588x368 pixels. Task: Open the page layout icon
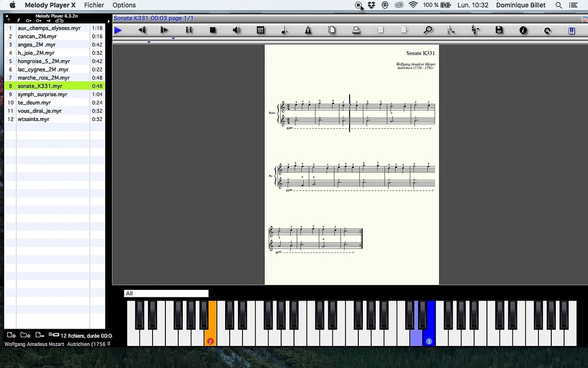click(332, 30)
